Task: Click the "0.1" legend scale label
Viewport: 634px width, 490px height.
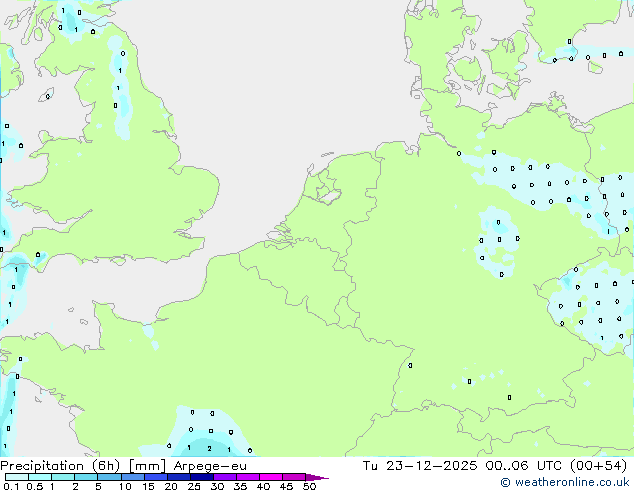Action: (x=11, y=486)
